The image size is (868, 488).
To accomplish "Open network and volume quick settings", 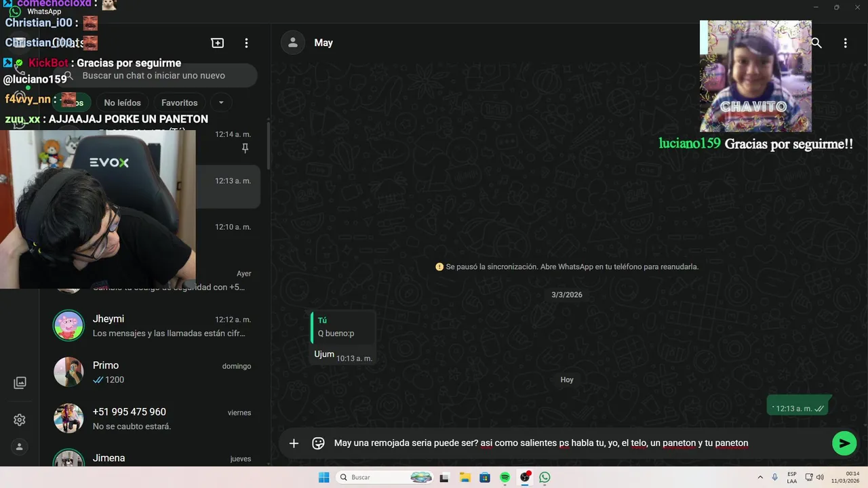I will click(814, 478).
